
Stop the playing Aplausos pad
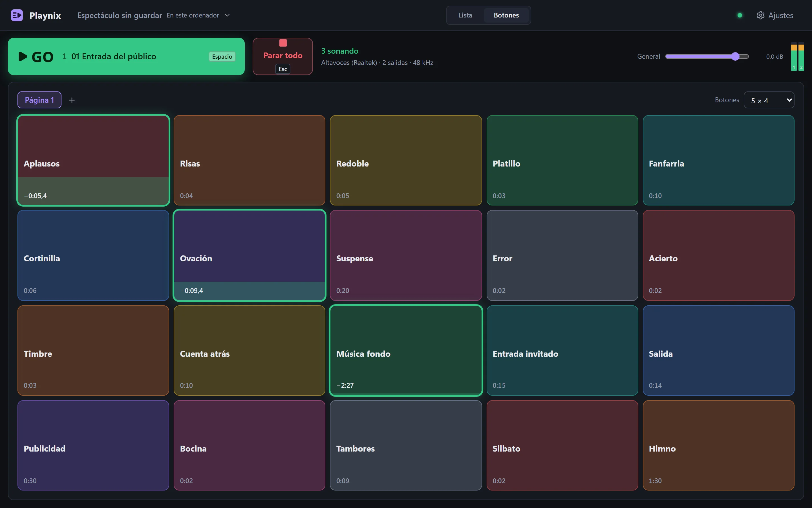coord(93,160)
